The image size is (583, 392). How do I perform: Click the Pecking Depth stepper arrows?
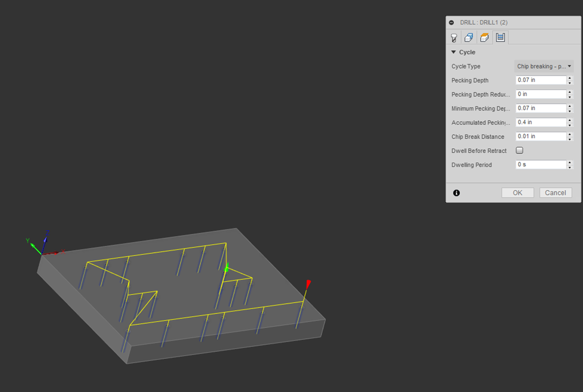(x=569, y=80)
